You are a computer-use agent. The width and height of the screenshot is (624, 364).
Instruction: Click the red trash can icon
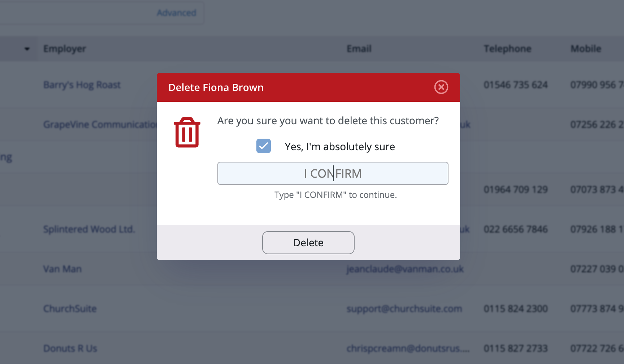tap(187, 132)
